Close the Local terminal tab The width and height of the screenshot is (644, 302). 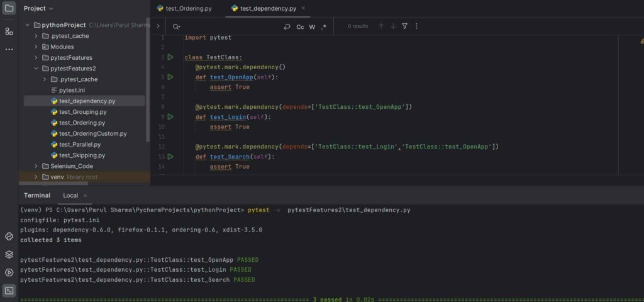click(x=85, y=196)
